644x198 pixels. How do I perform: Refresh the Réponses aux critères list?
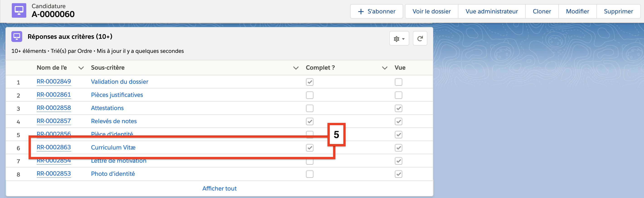[420, 39]
